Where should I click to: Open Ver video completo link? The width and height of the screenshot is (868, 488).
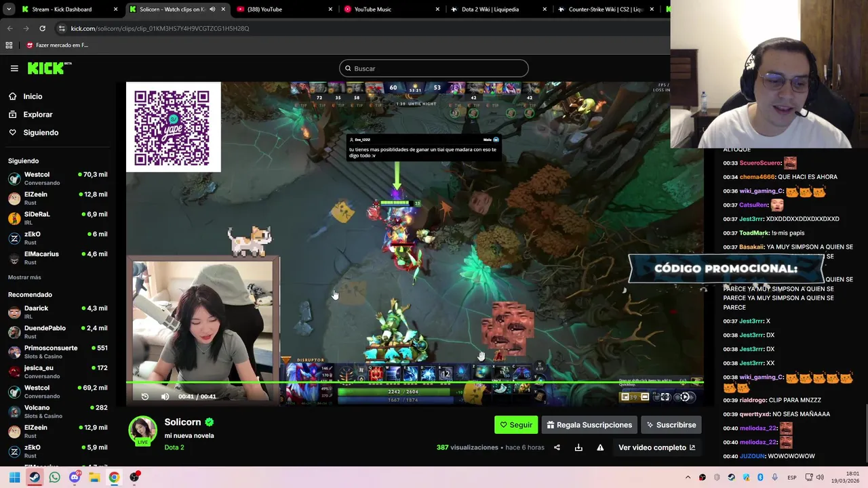click(656, 447)
